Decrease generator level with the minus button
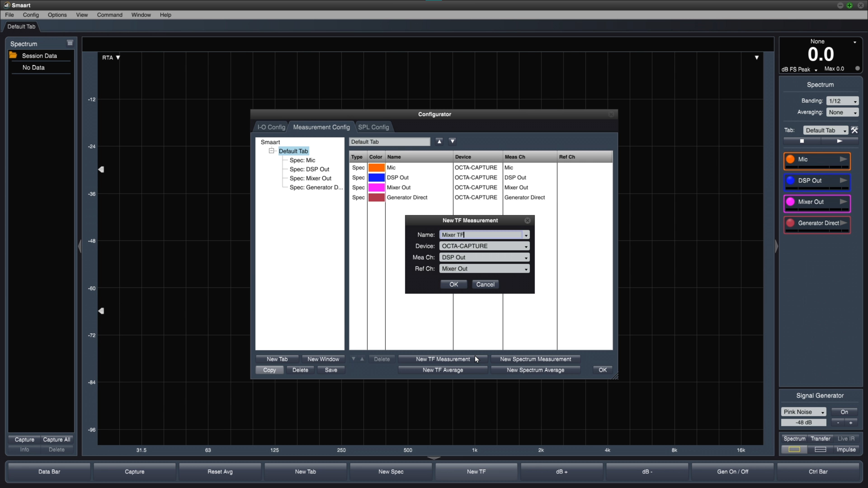This screenshot has width=868, height=488. pyautogui.click(x=838, y=422)
